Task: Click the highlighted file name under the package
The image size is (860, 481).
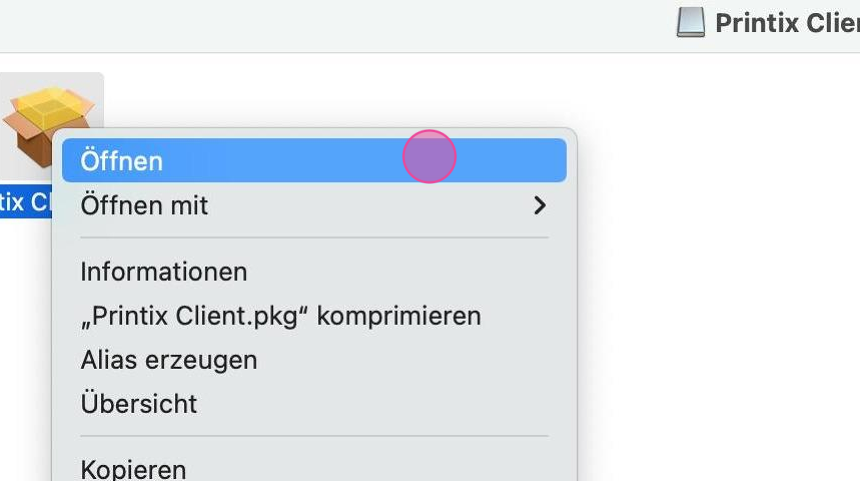Action: (x=26, y=202)
